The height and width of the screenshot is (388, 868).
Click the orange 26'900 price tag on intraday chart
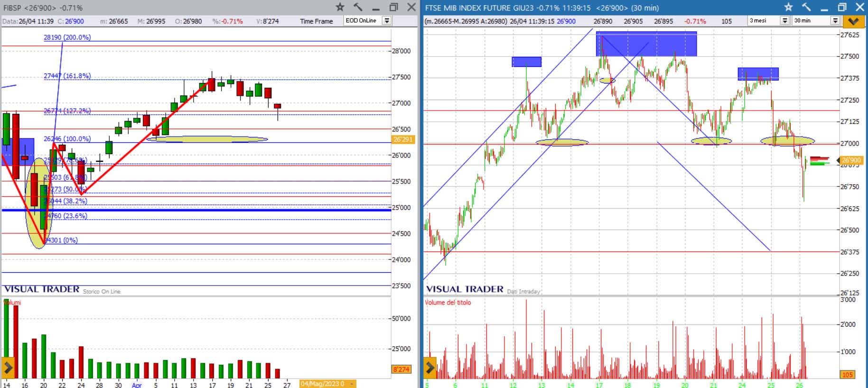click(x=851, y=160)
